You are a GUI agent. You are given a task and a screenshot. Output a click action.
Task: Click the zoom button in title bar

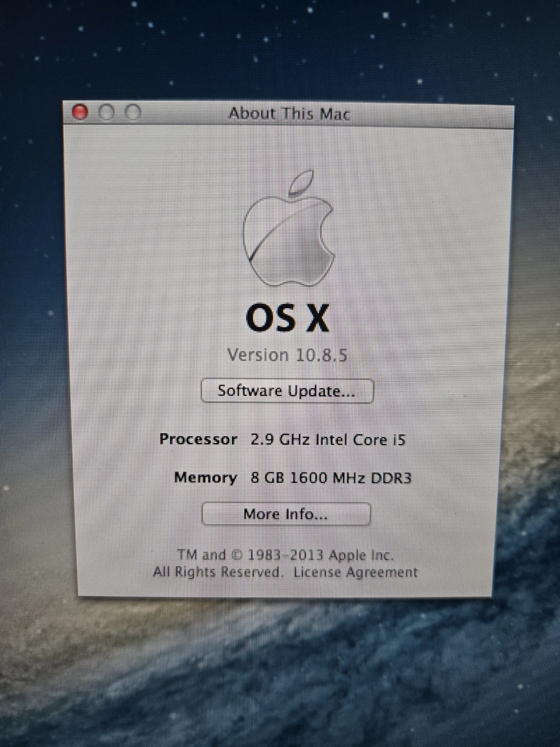point(133,112)
